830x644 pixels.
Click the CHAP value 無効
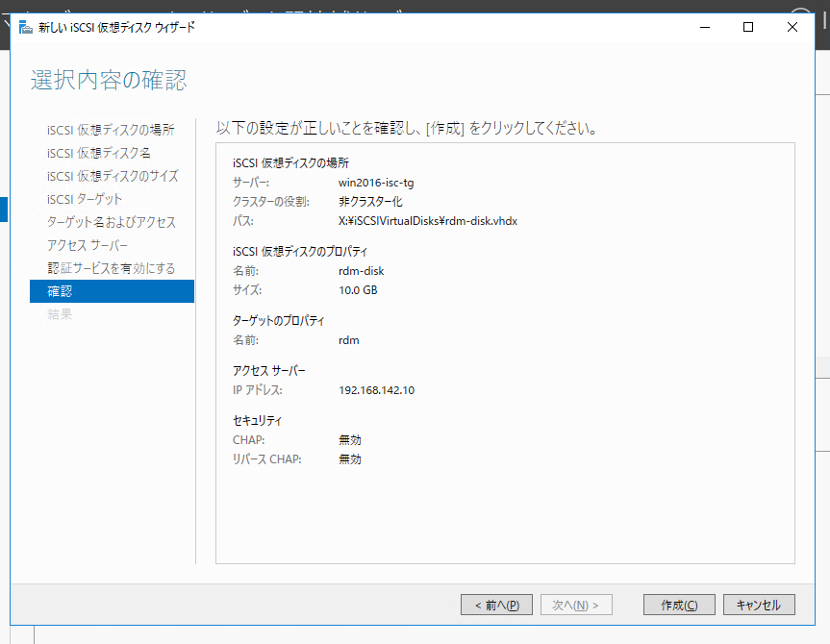pyautogui.click(x=350, y=440)
